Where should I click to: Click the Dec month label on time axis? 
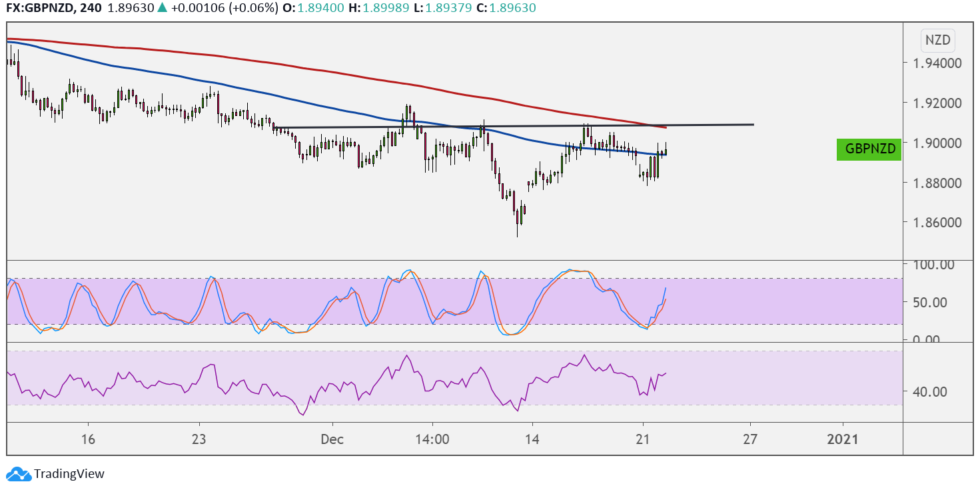point(332,440)
